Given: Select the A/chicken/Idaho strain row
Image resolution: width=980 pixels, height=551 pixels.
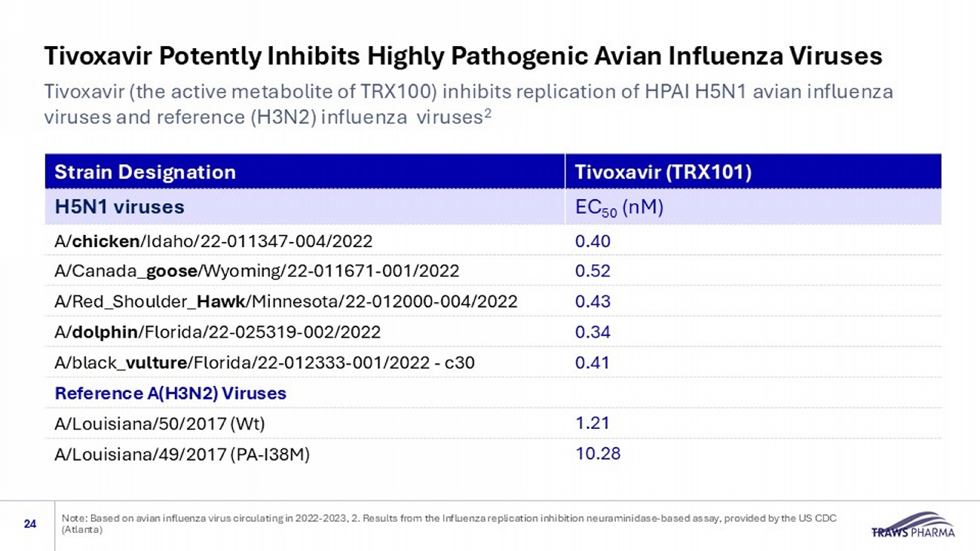Looking at the screenshot, I should (x=213, y=241).
